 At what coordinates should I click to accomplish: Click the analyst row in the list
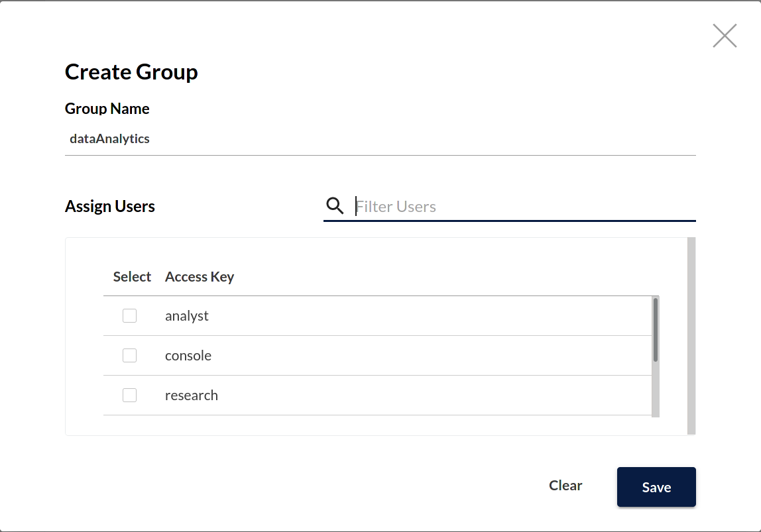(331, 315)
